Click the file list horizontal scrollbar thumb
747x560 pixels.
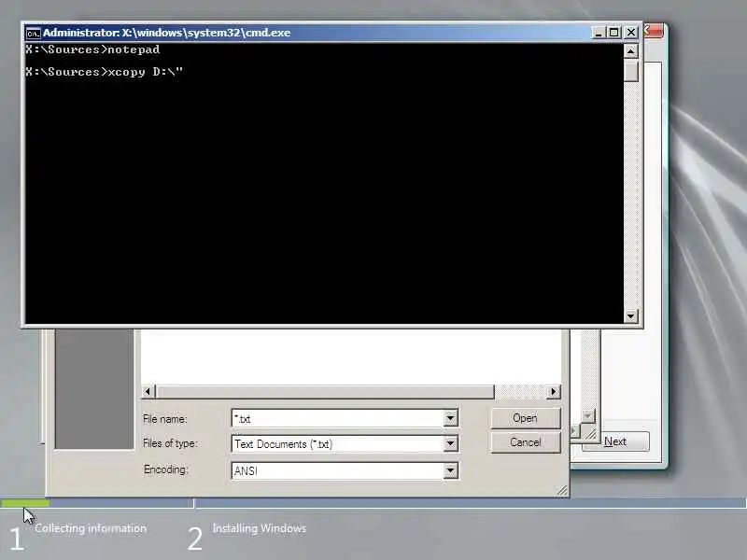click(325, 391)
